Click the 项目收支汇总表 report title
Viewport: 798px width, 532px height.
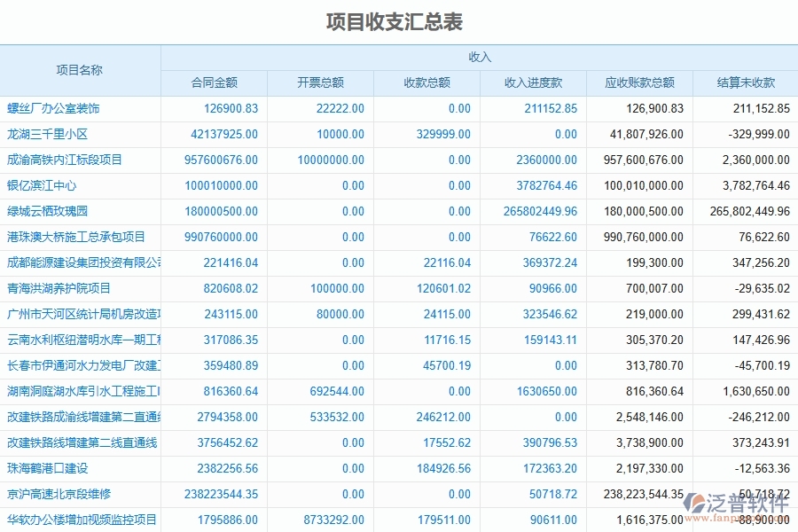(398, 15)
